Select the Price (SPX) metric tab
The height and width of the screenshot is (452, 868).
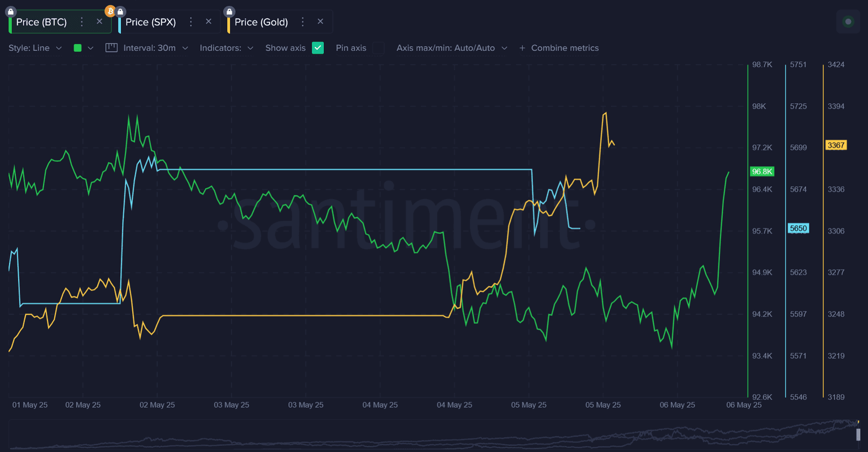[150, 22]
